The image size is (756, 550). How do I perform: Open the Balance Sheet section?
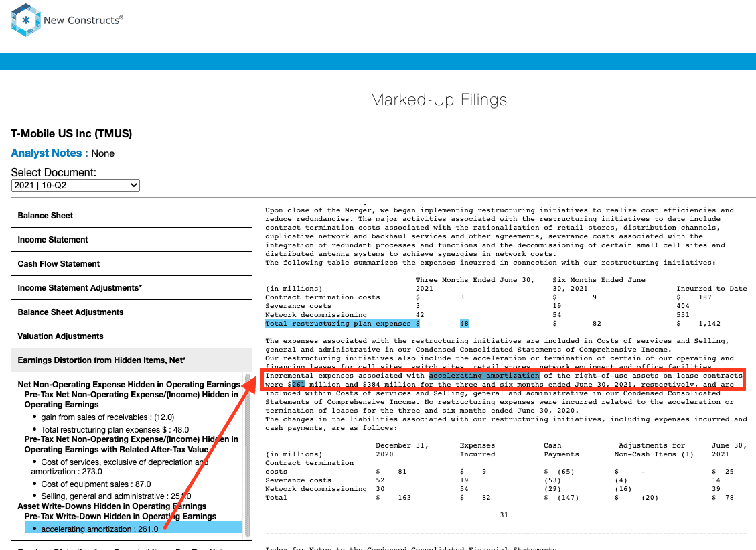pos(132,216)
